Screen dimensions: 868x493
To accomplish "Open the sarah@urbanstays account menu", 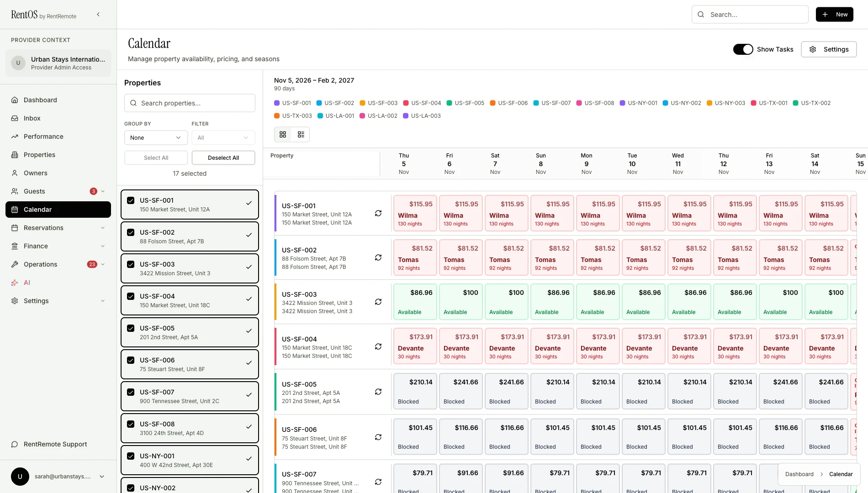I will coord(58,477).
